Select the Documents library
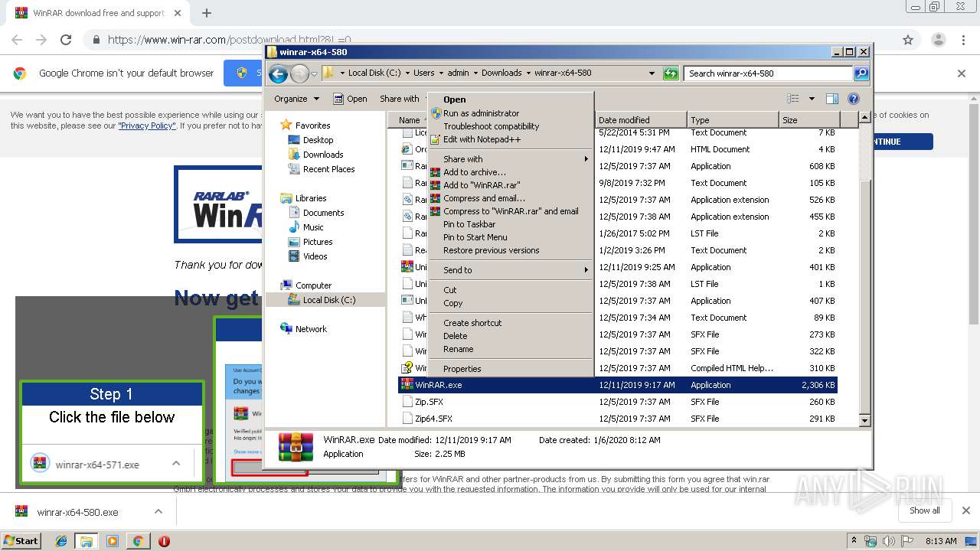This screenshot has height=551, width=980. coord(323,213)
